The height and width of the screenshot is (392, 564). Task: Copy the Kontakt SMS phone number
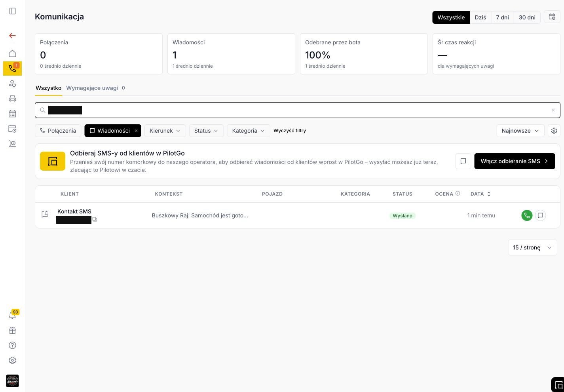click(x=95, y=219)
